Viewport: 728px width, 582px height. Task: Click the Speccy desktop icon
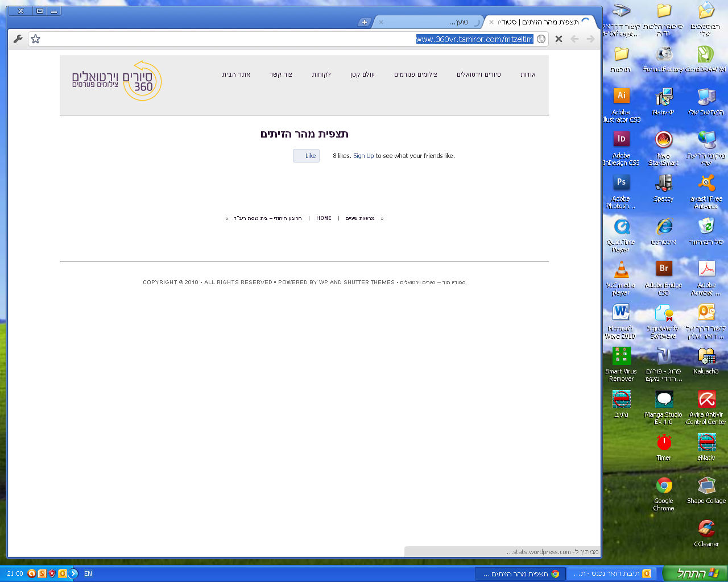tap(664, 188)
